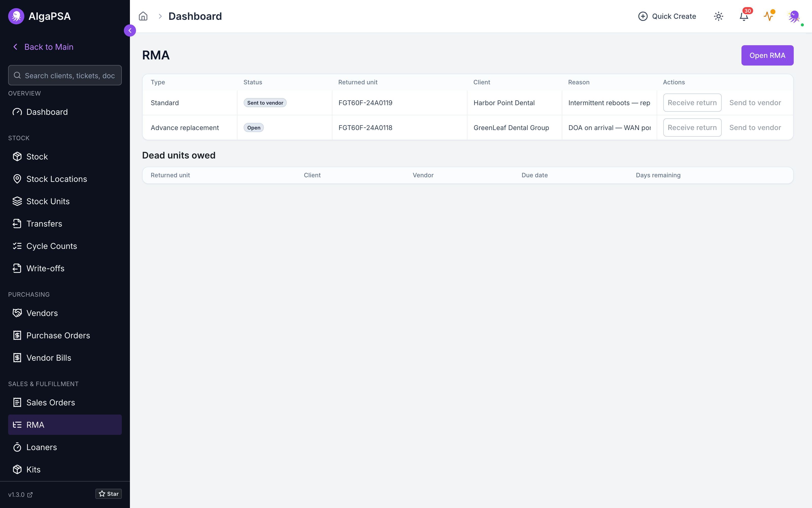
Task: Click the Vendor Bills receipt icon
Action: tap(17, 358)
